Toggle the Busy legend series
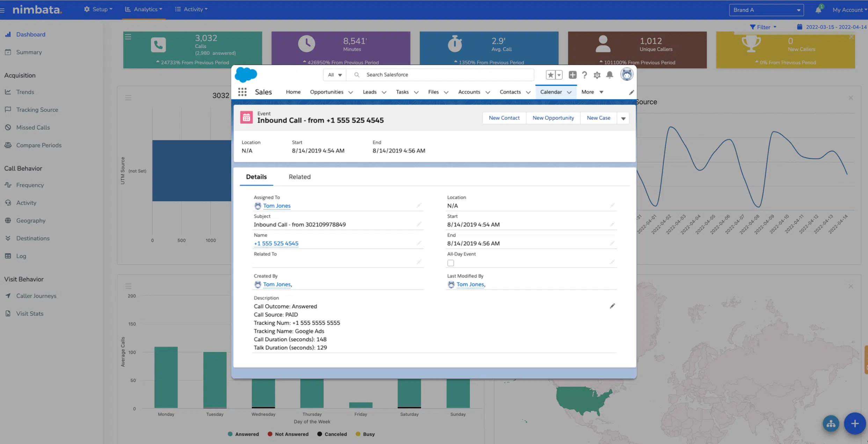The height and width of the screenshot is (444, 868). [365, 434]
